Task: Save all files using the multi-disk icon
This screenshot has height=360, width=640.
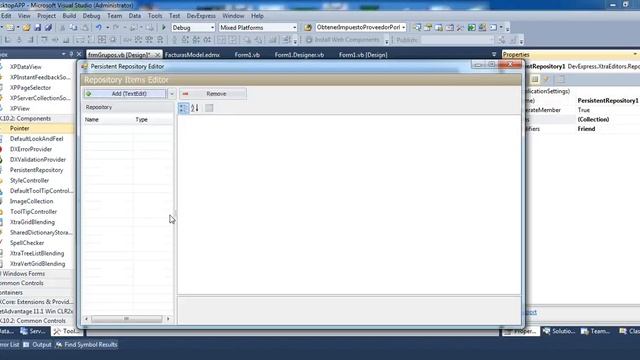Action: [48, 28]
